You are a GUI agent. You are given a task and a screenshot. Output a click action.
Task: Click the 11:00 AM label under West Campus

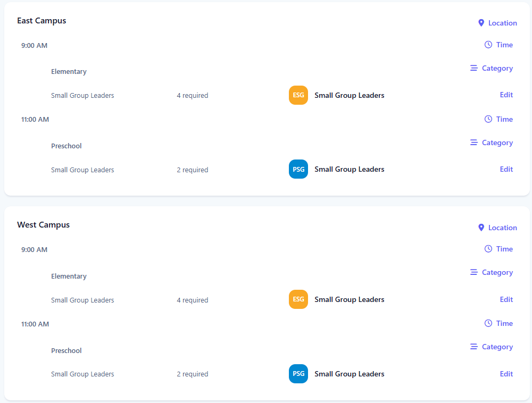point(35,324)
